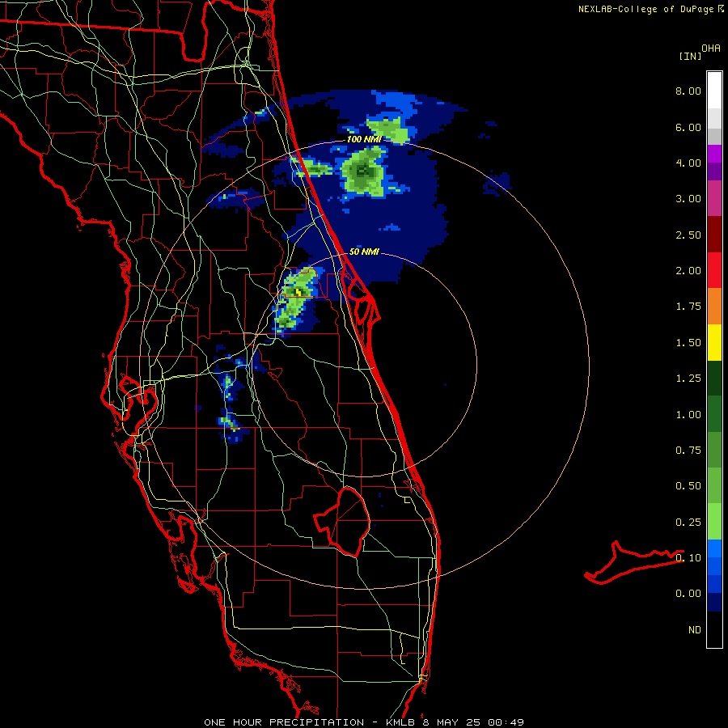
Task: Click the [IN] units label
Action: point(690,56)
